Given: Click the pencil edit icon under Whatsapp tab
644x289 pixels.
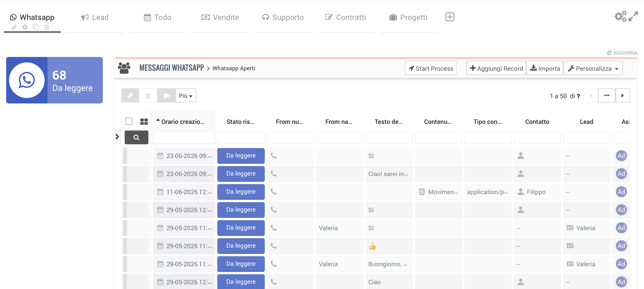Looking at the screenshot, I should (14, 27).
